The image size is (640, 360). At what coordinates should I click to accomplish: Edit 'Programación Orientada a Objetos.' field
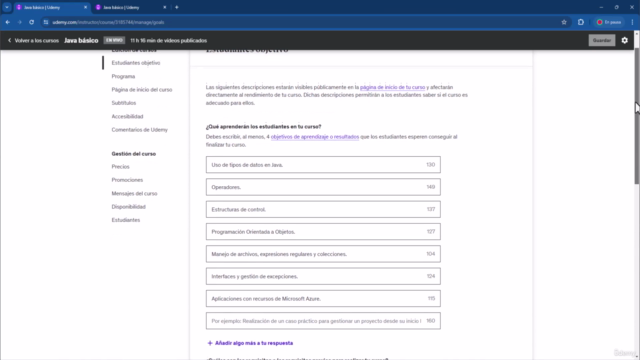coord(323,231)
